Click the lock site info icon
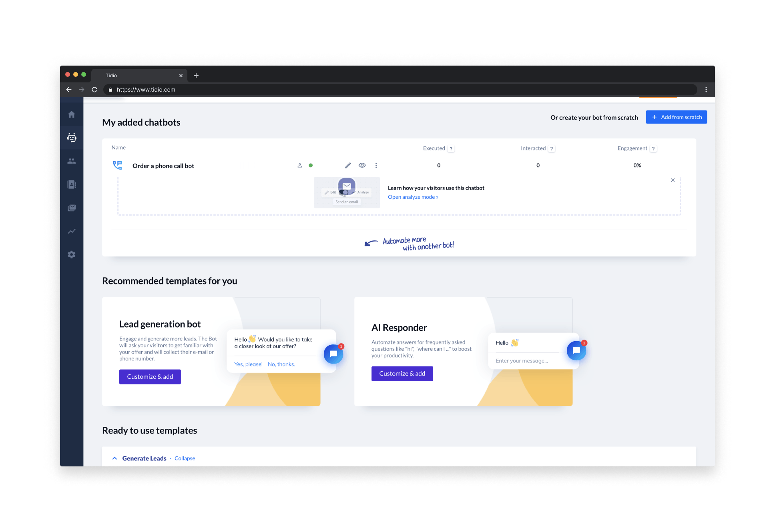 point(110,90)
